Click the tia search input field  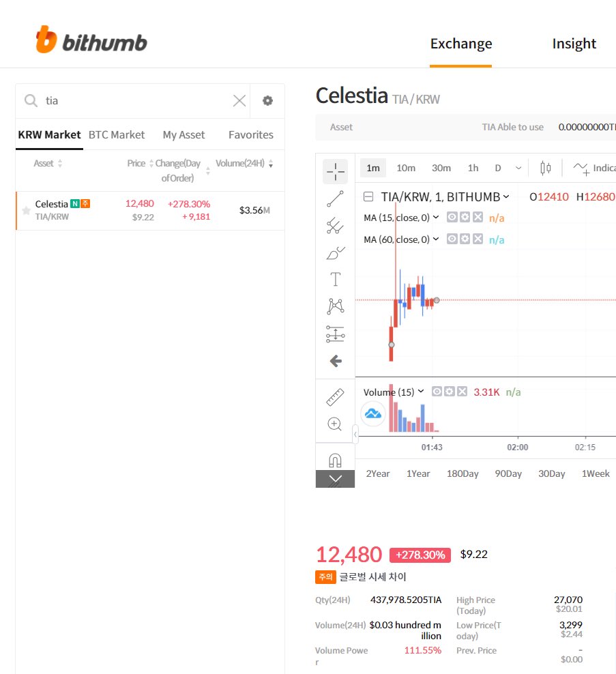pyautogui.click(x=136, y=100)
